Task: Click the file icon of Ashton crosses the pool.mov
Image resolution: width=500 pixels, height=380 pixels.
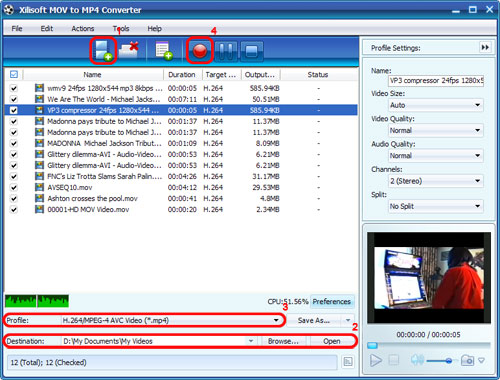Action: [x=39, y=198]
